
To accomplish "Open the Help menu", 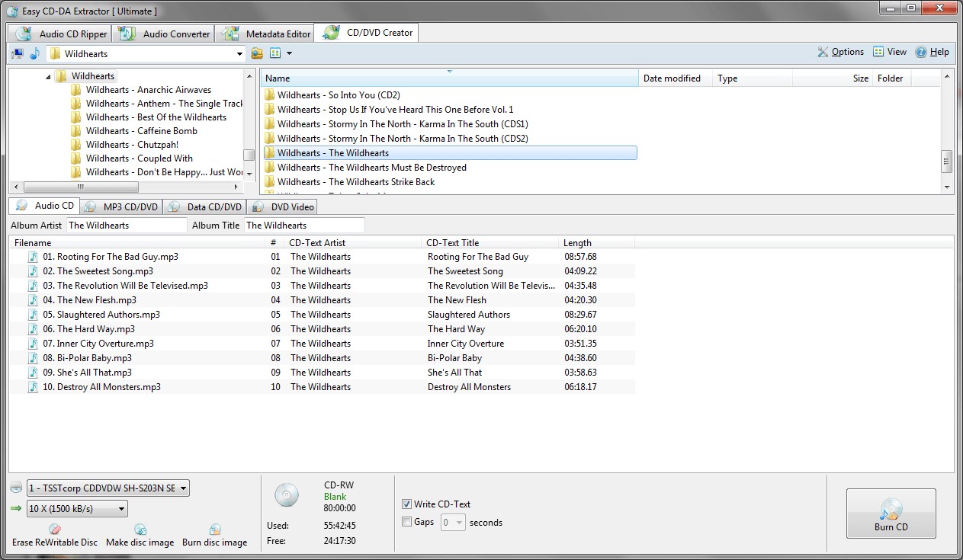I will tap(932, 52).
